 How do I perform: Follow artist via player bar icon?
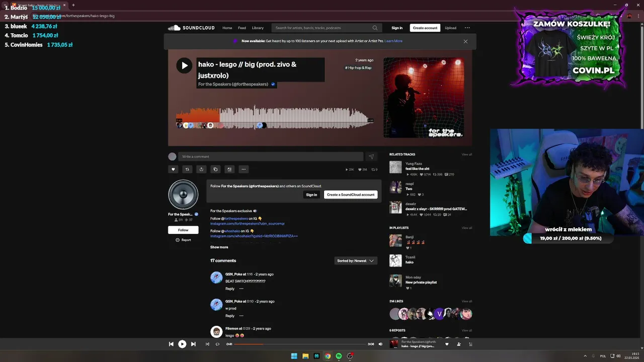[x=459, y=344]
